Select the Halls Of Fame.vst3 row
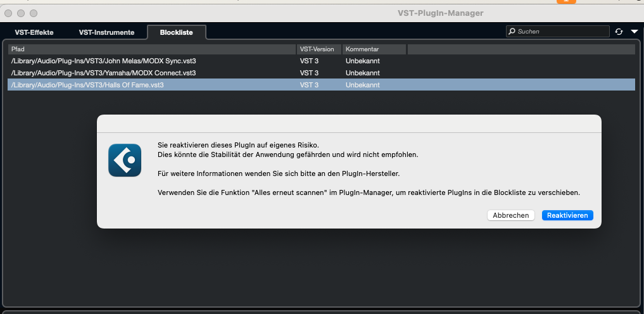Image resolution: width=644 pixels, height=314 pixels. pos(321,85)
